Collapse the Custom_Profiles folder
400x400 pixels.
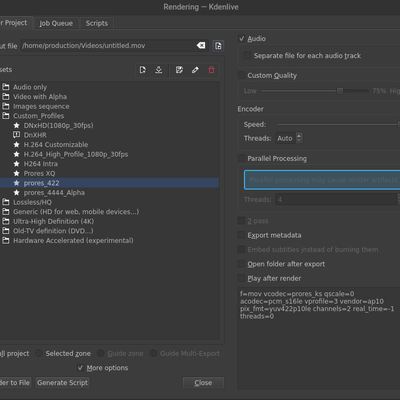6,116
